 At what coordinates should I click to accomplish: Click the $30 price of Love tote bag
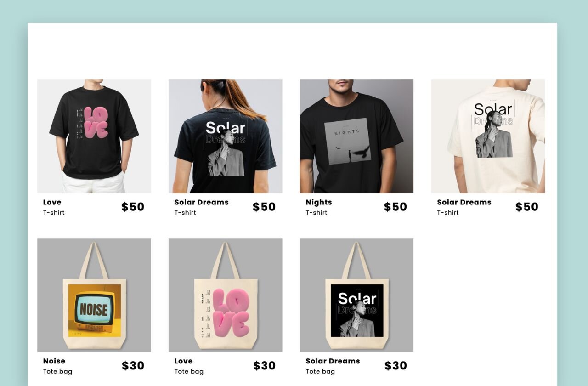tap(265, 366)
